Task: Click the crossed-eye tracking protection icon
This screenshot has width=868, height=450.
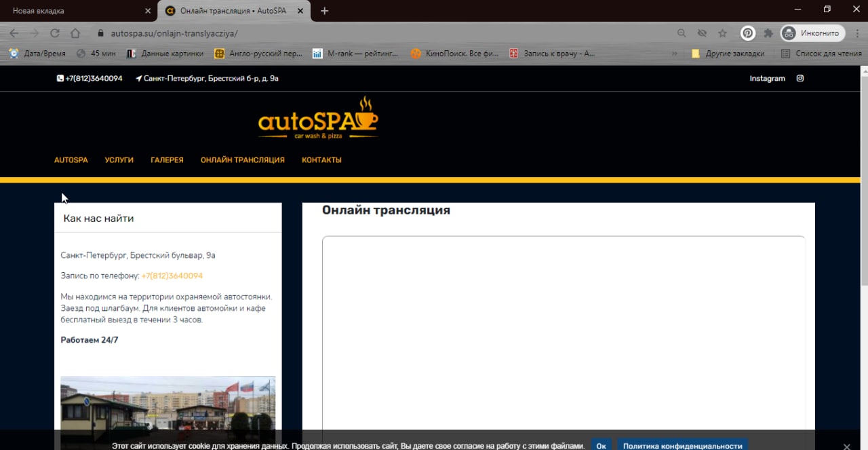Action: click(x=703, y=33)
